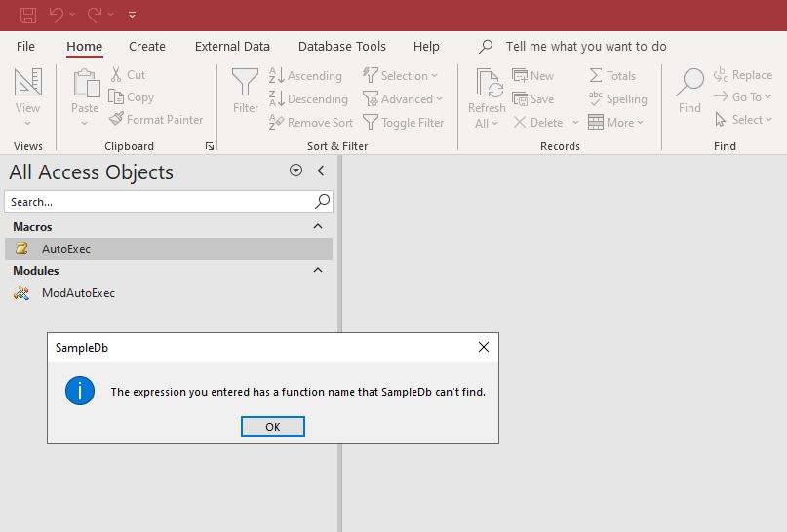The height and width of the screenshot is (532, 787).
Task: Click the Cut scissors button
Action: (x=128, y=75)
